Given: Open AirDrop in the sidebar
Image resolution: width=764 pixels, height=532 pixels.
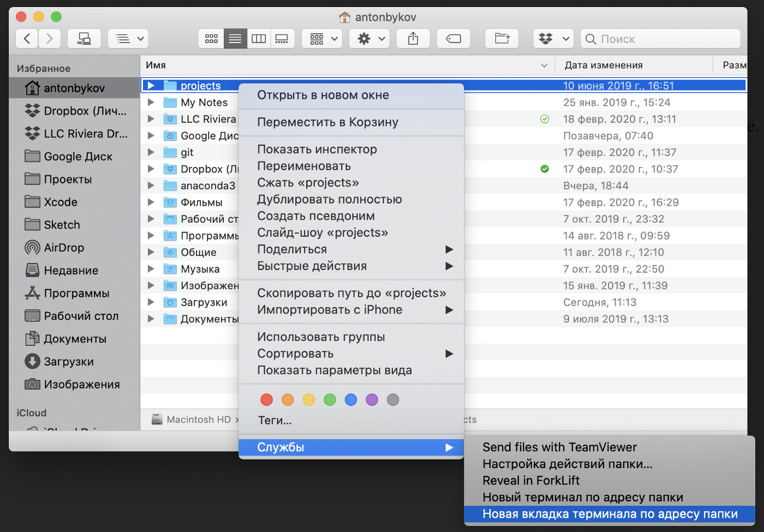Looking at the screenshot, I should pyautogui.click(x=64, y=248).
